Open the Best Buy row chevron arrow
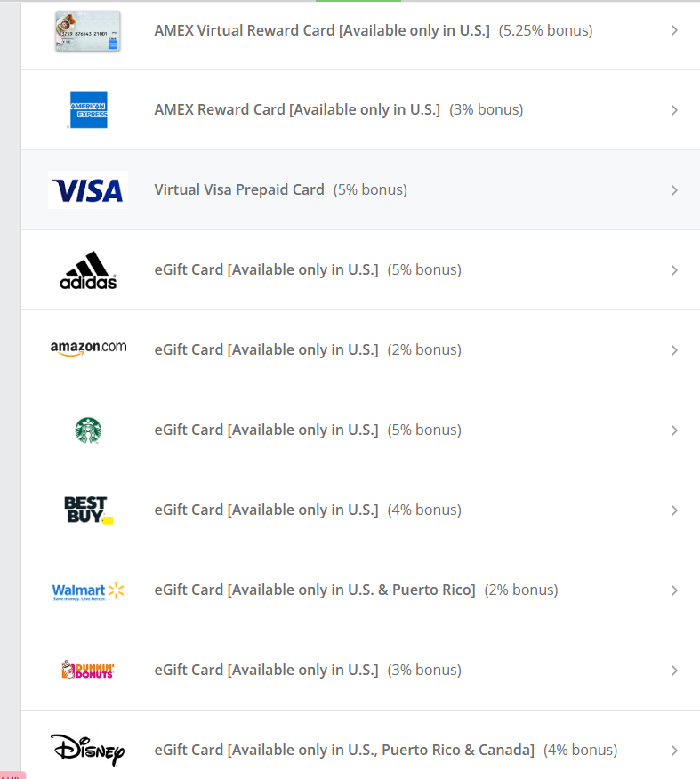Screen dimensions: 700x779 674,510
